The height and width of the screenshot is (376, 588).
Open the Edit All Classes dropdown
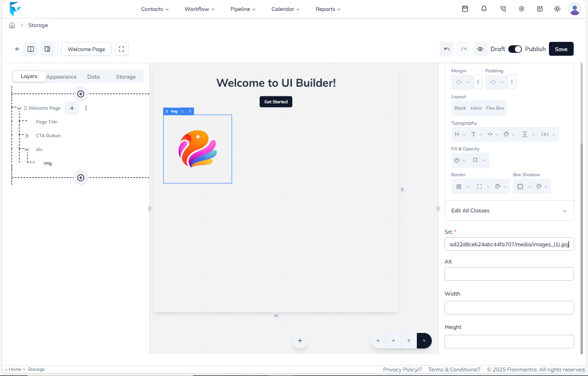[509, 211]
